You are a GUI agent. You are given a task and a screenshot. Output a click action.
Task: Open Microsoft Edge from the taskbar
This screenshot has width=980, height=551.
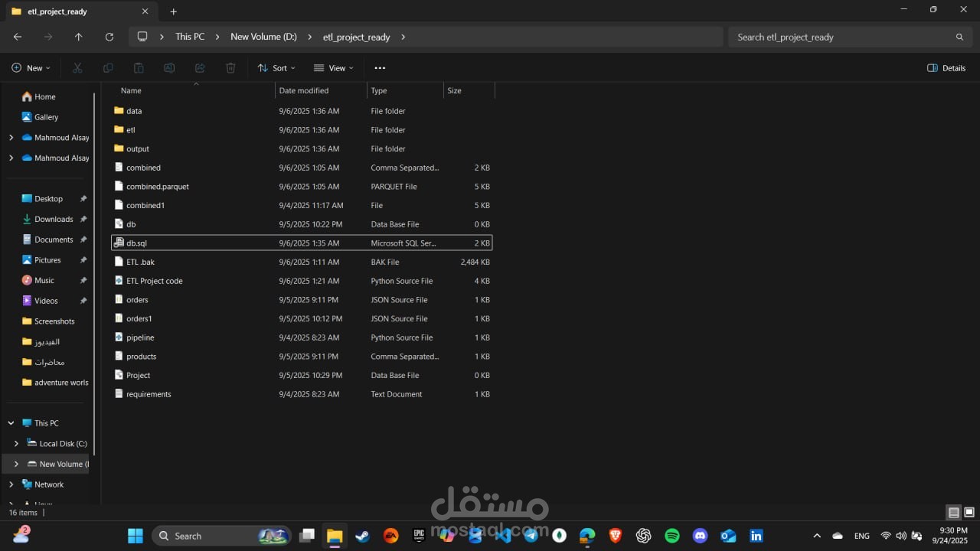pos(587,536)
